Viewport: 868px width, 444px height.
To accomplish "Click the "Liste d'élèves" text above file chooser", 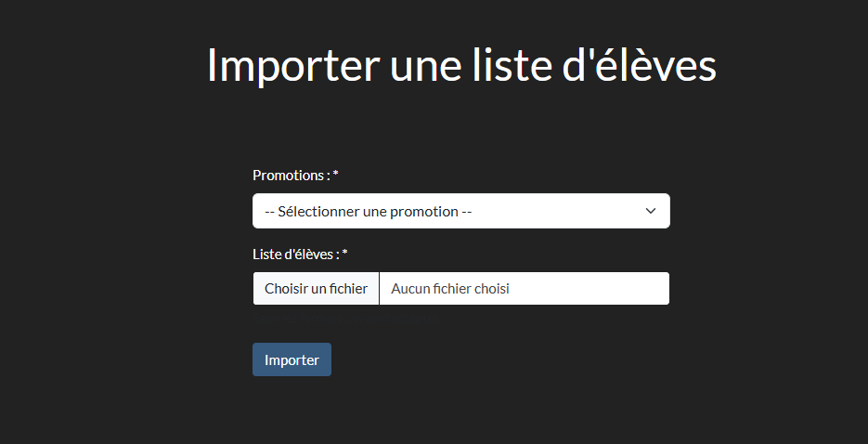I will tap(292, 255).
